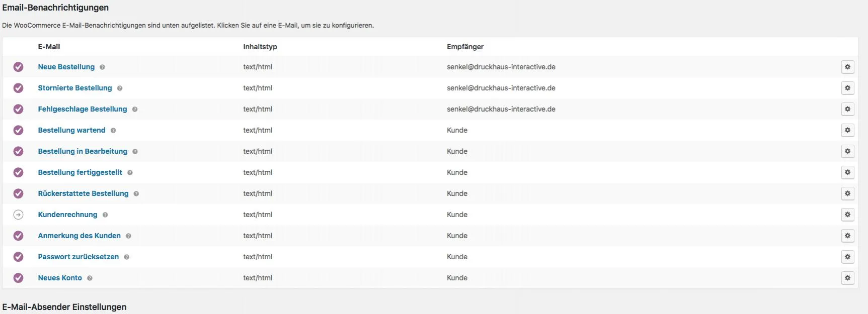Click the Passwort zurücksetzen link
This screenshot has width=868, height=314.
[x=78, y=257]
